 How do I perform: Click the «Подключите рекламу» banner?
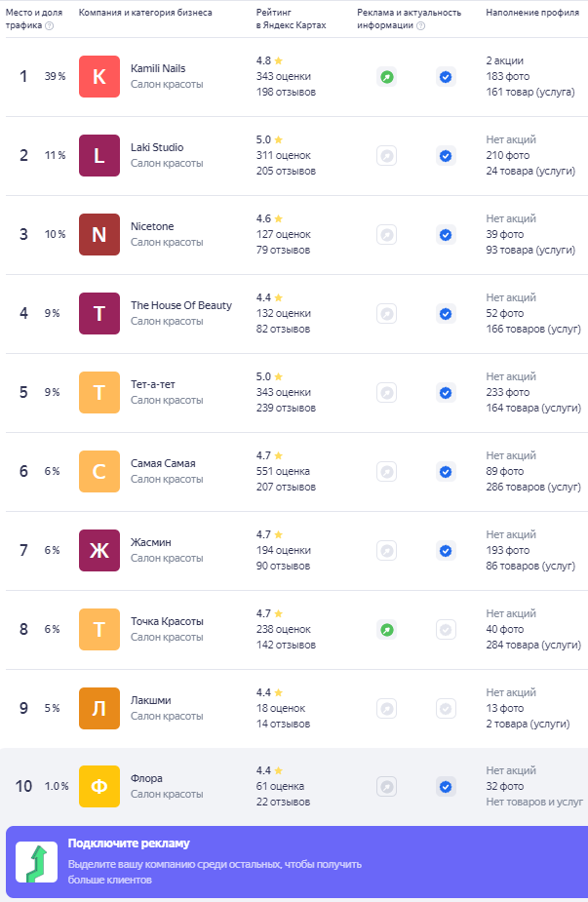(296, 862)
